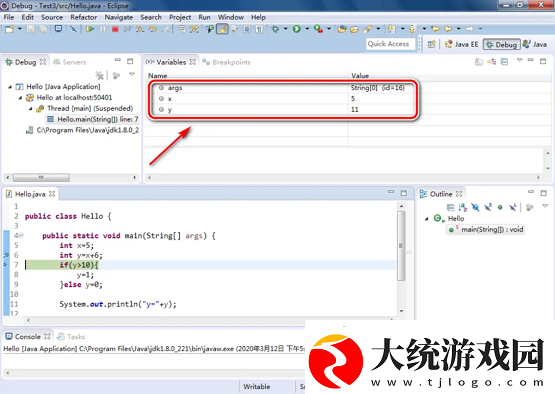Resume the suspended debug session
555x394 pixels.
90,29
